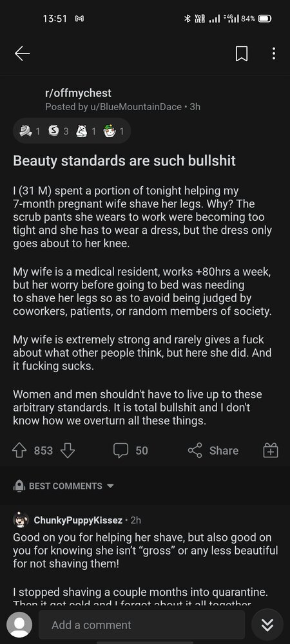Open comments via the speech bubble icon
Image resolution: width=290 pixels, height=644 pixels.
tap(121, 451)
